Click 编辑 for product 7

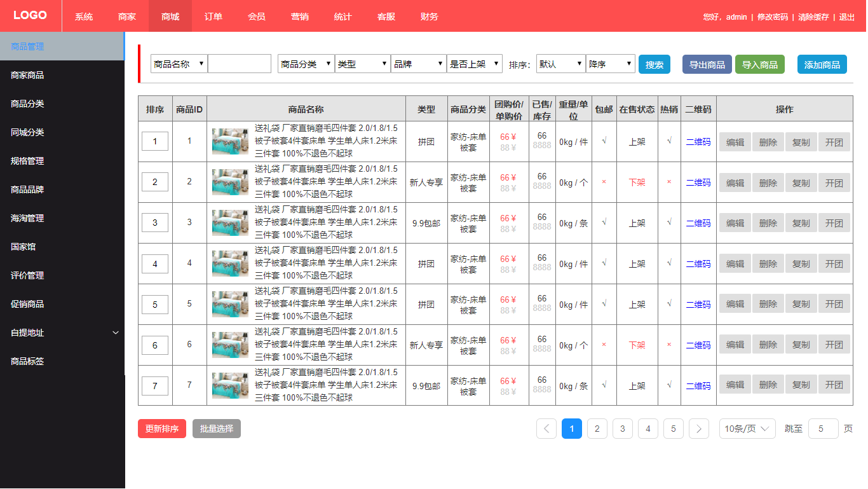point(735,385)
